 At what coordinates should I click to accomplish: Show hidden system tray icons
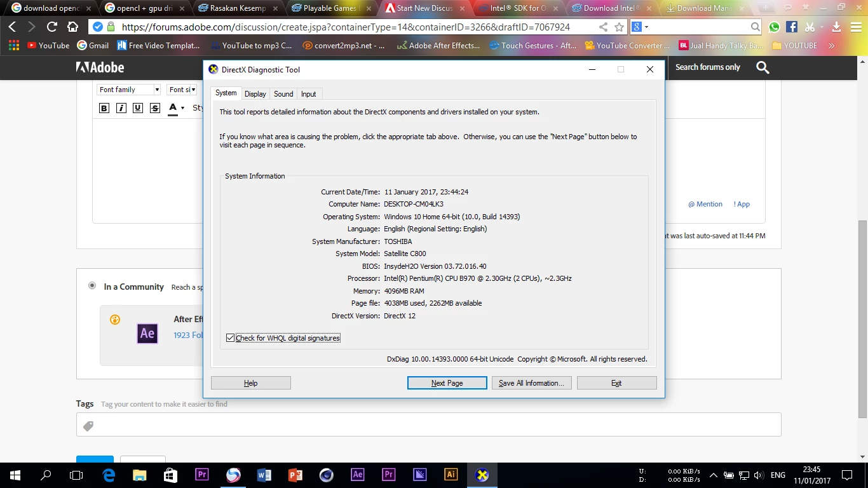(714, 475)
